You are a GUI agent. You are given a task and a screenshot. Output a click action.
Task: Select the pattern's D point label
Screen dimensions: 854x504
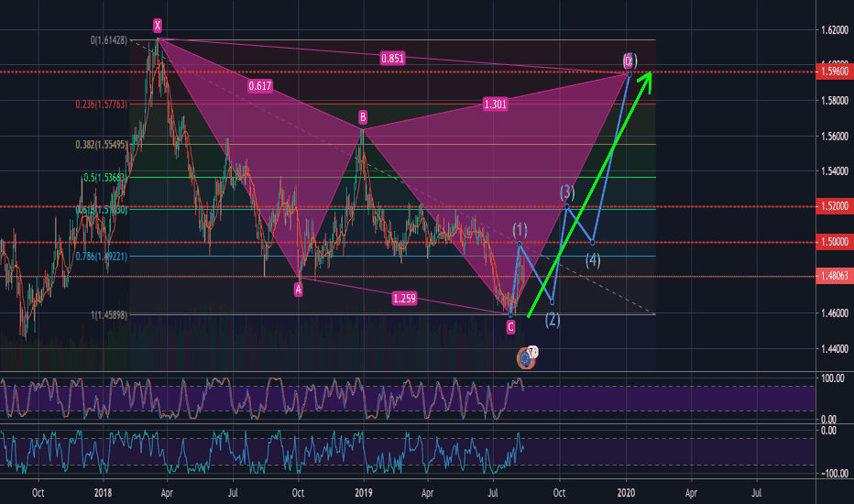[629, 60]
